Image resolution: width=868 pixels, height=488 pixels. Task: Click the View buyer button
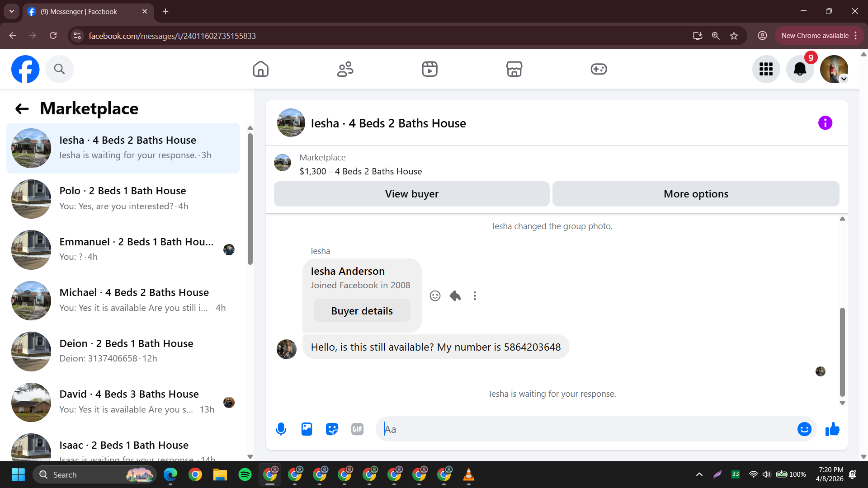coord(411,194)
